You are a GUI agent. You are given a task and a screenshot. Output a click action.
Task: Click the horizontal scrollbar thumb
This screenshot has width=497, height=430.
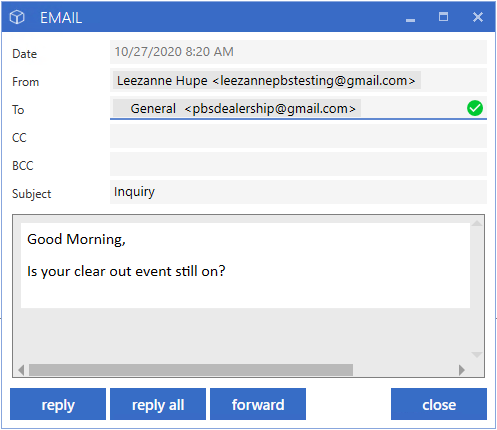tap(191, 370)
